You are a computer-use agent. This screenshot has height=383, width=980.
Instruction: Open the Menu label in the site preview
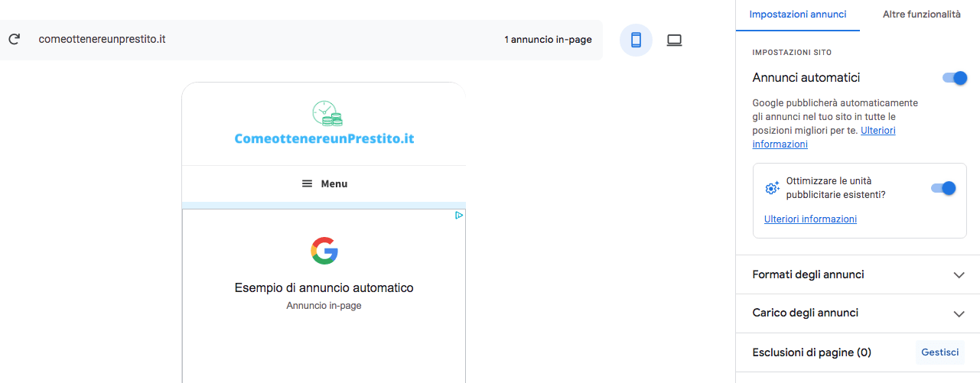pyautogui.click(x=334, y=183)
